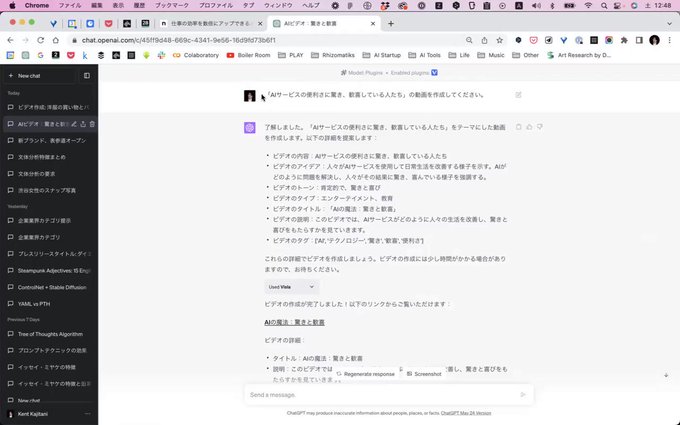Open the Tree of Thoughts Algorithm chat
The image size is (680, 425).
49,334
